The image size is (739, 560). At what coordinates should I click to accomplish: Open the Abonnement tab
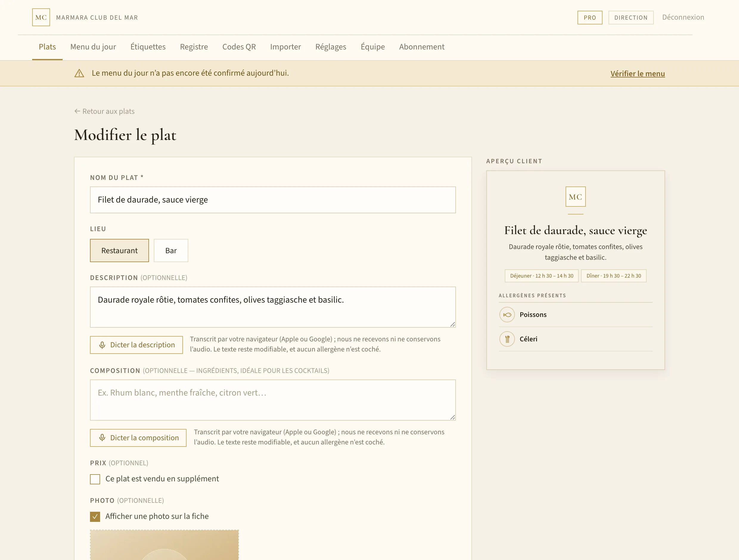point(422,47)
